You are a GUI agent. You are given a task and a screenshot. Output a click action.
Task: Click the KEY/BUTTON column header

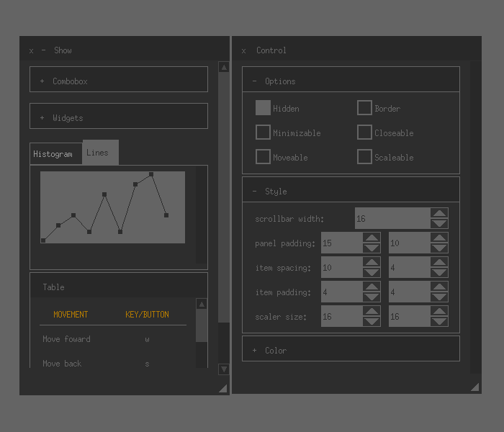[147, 315]
